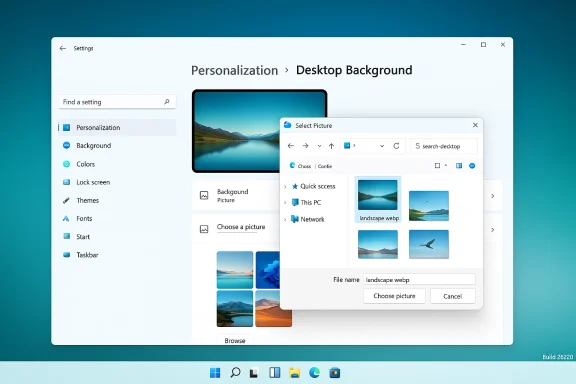Expand the Choose a picture row chevron
This screenshot has height=384, width=576.
[493, 230]
